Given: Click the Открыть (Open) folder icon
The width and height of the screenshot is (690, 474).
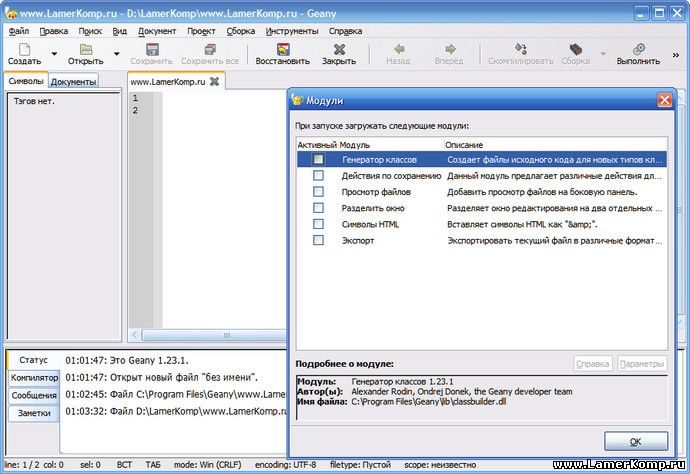Looking at the screenshot, I should pos(85,49).
